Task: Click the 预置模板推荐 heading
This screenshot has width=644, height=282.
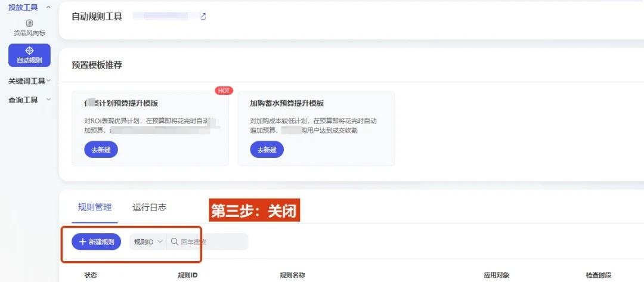Action: pyautogui.click(x=97, y=65)
